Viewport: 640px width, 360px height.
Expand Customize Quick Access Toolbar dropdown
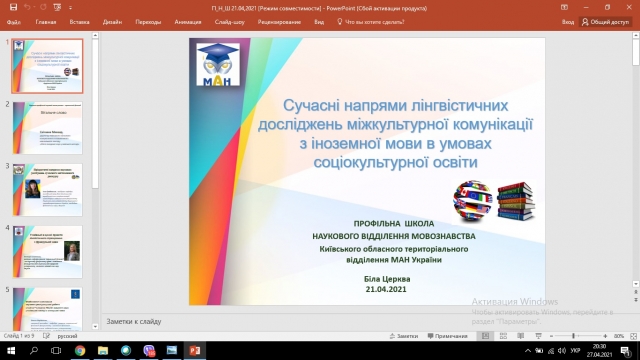[70, 7]
